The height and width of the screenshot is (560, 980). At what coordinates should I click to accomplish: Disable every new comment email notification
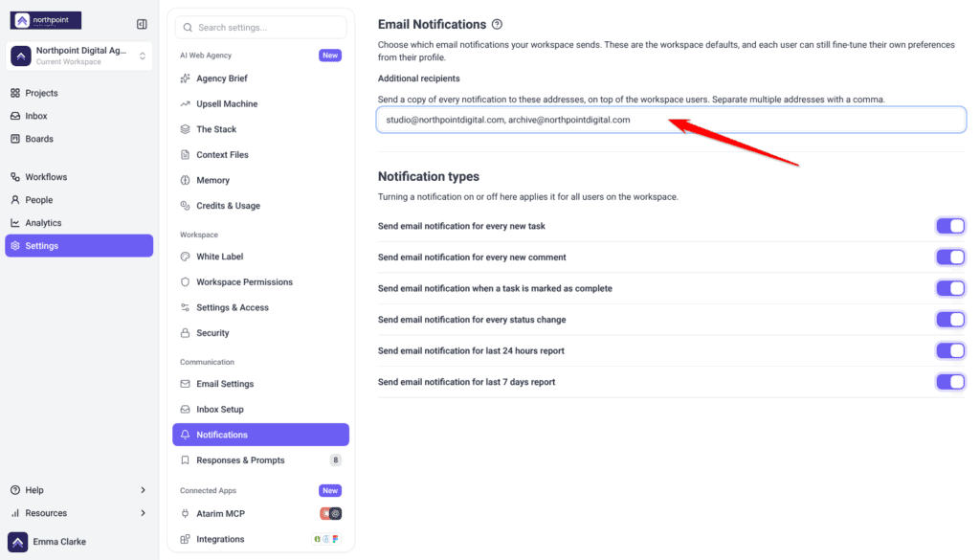click(950, 257)
